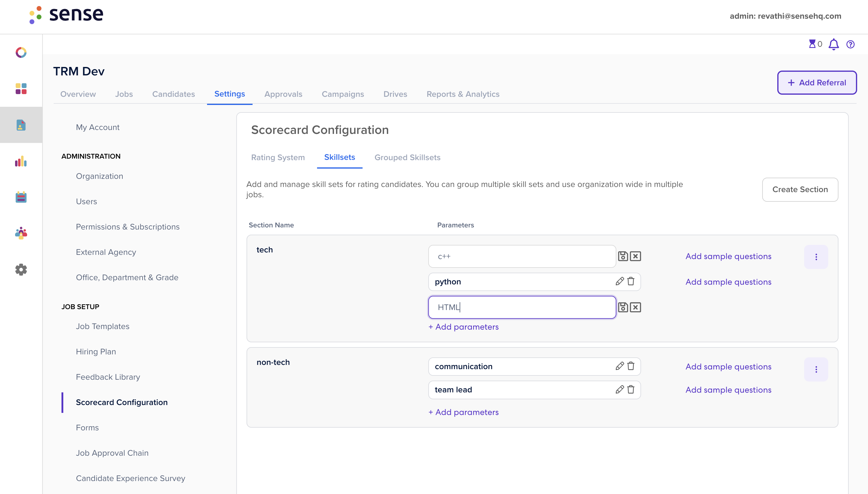The width and height of the screenshot is (868, 494).
Task: Open Permissions & Subscriptions
Action: (128, 227)
